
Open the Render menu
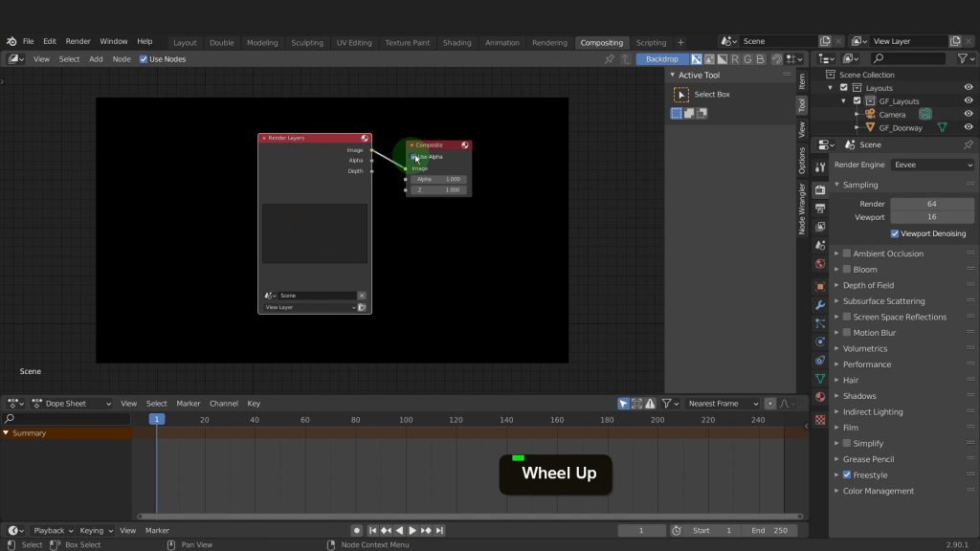[78, 42]
